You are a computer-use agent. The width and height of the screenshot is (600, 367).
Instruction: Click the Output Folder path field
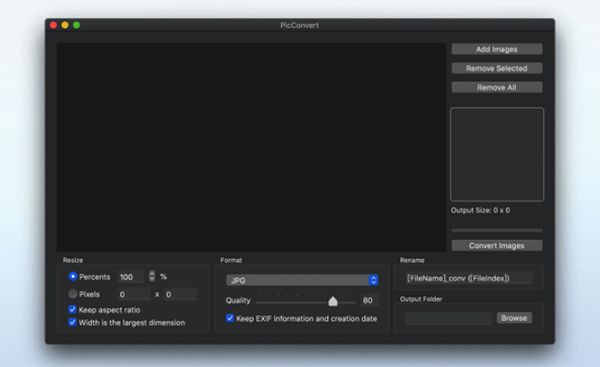(448, 318)
